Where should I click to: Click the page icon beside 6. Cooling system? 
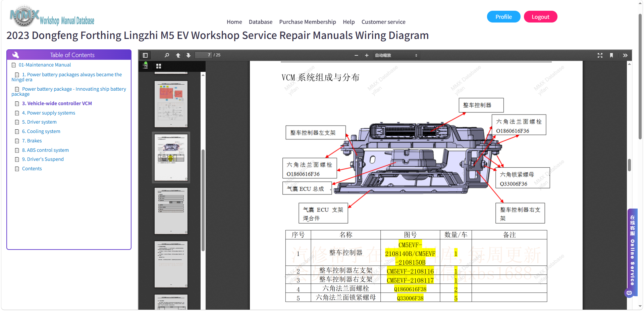tap(17, 132)
